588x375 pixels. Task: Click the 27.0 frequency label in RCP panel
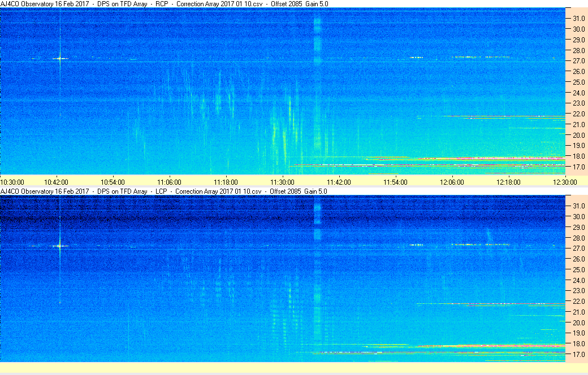[578, 60]
